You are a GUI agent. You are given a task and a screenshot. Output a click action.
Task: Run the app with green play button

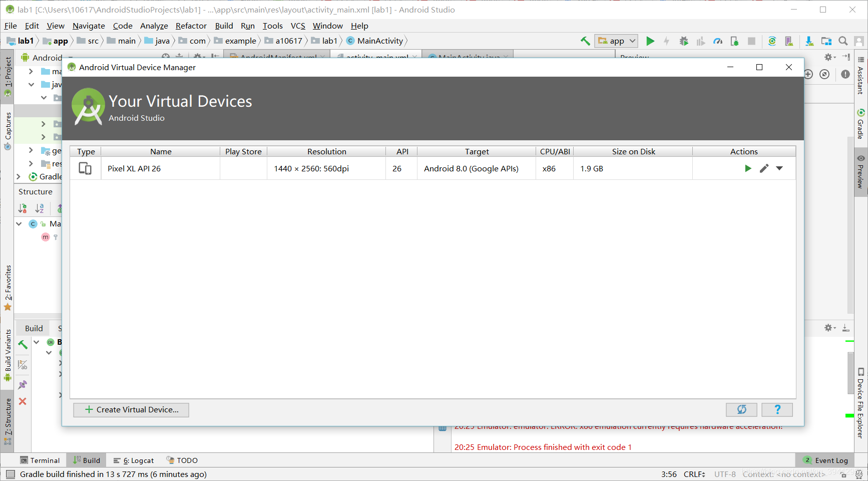[x=650, y=41]
